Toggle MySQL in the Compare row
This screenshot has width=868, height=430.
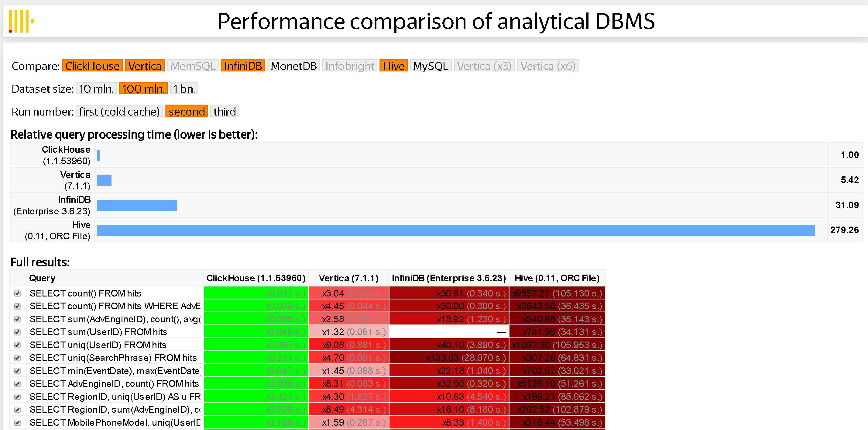tap(431, 66)
